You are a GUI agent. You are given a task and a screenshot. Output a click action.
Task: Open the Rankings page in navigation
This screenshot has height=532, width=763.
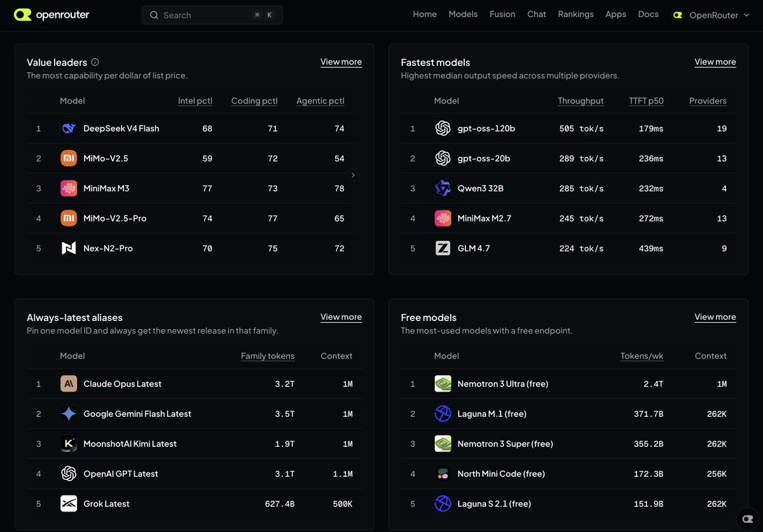(575, 14)
